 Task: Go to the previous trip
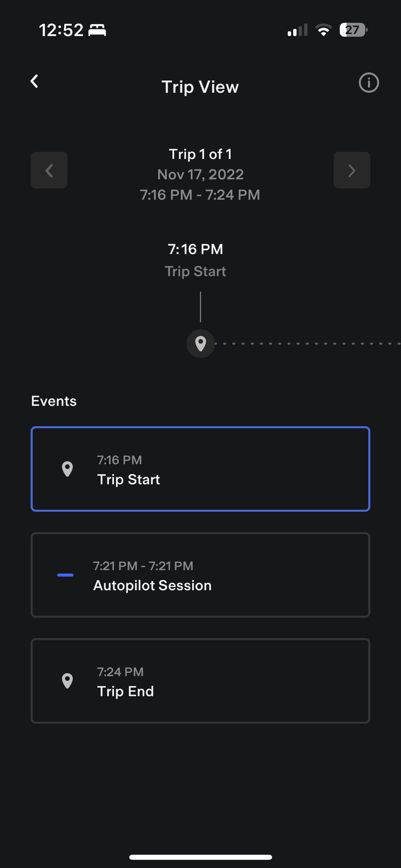[x=49, y=170]
